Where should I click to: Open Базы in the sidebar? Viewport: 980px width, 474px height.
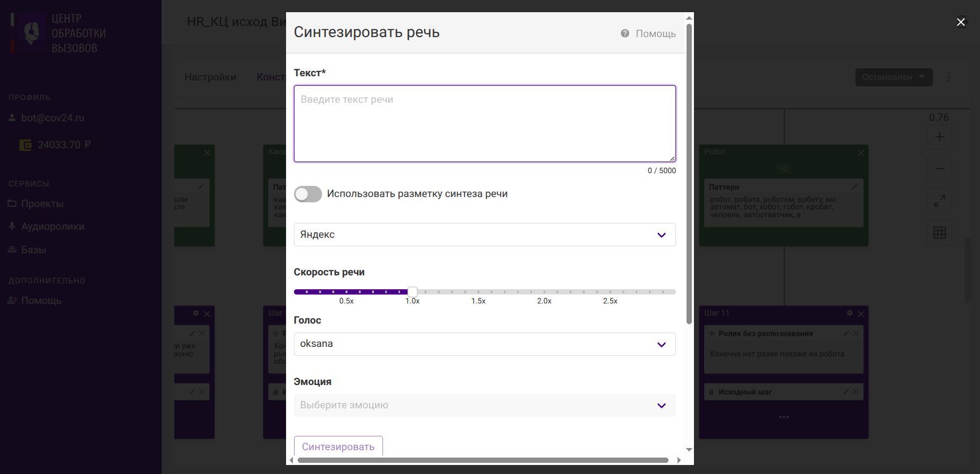[x=33, y=250]
